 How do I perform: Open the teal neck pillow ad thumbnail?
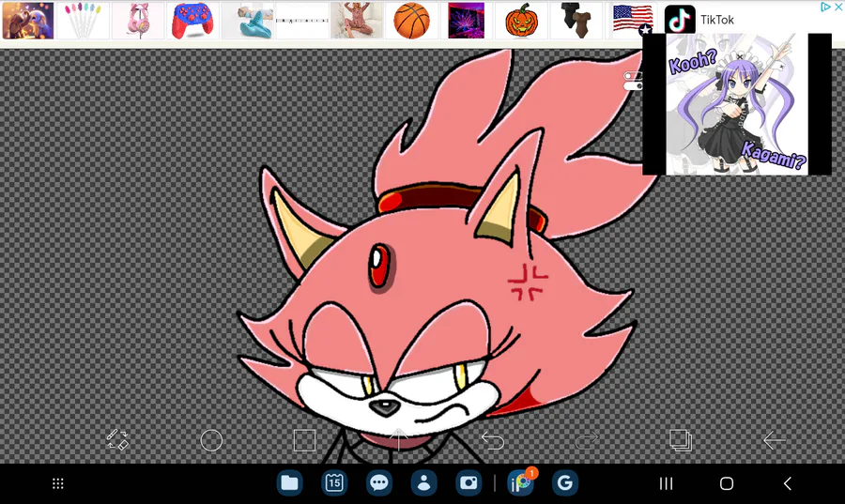point(248,21)
